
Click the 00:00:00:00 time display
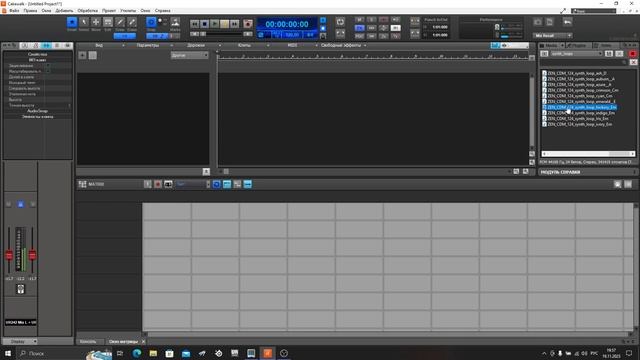coord(287,24)
